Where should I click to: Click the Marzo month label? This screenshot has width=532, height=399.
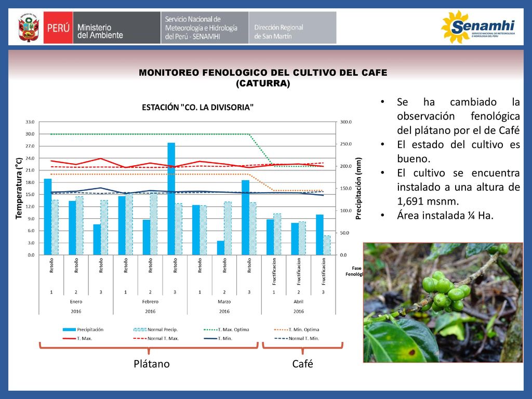[224, 302]
